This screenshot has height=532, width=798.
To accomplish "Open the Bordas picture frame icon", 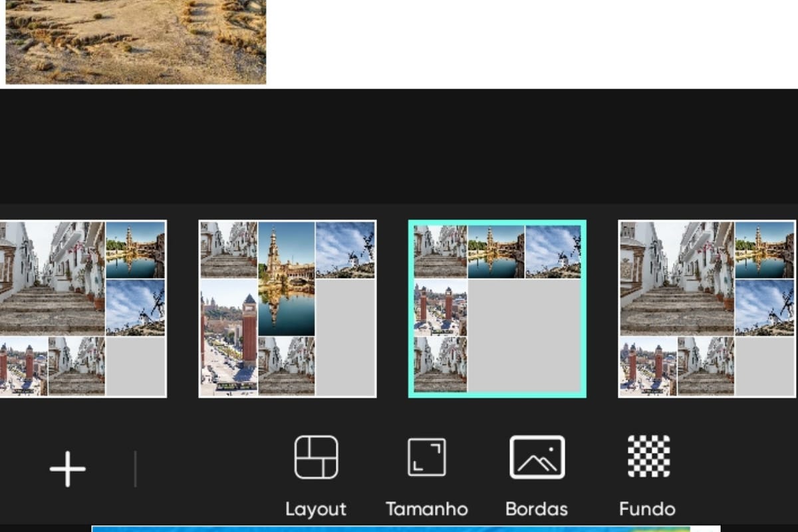I will (537, 458).
